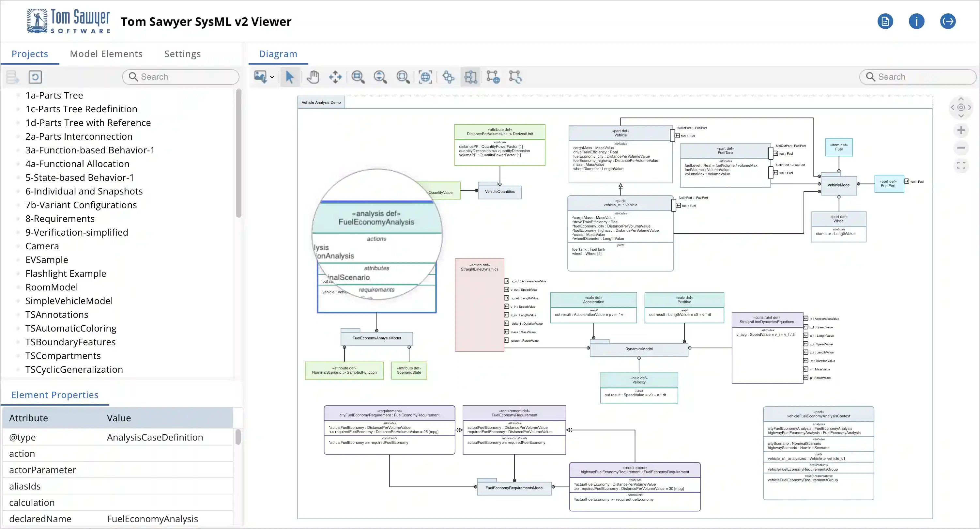Click the Element Properties table scrollbar
The image size is (980, 529).
point(238,437)
